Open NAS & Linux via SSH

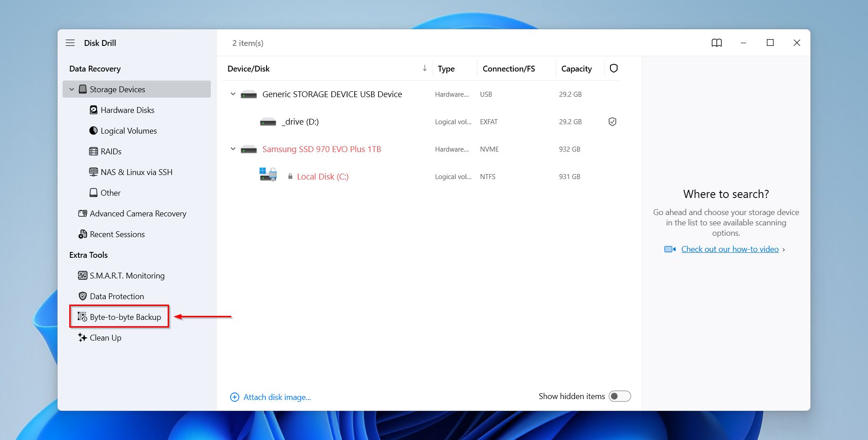(131, 172)
